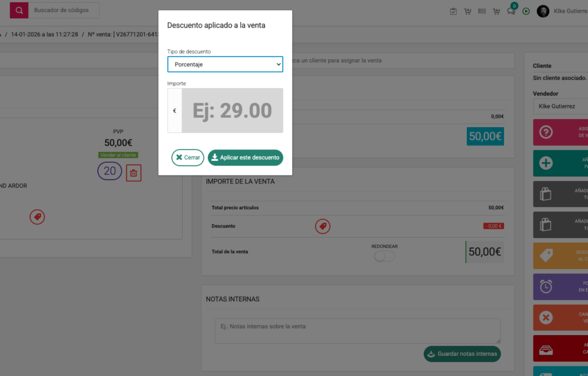Toggle the REDONDEAR switch
Image resolution: width=588 pixels, height=376 pixels.
(384, 256)
